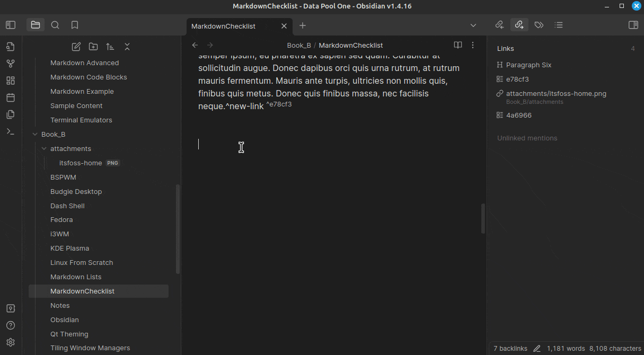The image size is (644, 355).
Task: Open the search pane
Action: 55,25
